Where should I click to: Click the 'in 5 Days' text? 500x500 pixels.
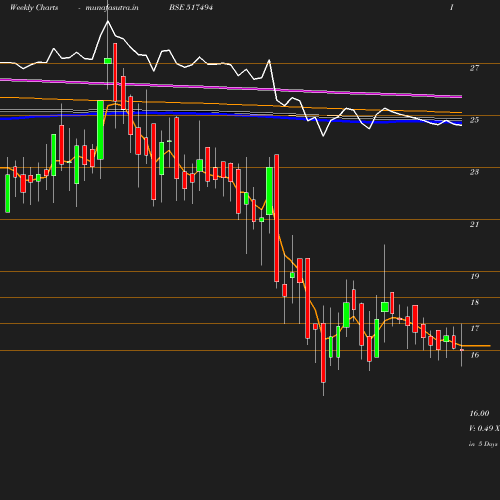(483, 444)
